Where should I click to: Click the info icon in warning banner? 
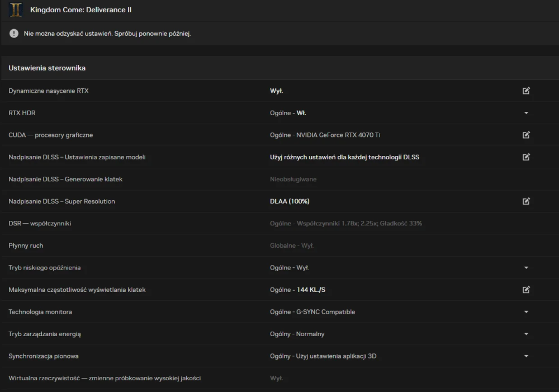(12, 34)
